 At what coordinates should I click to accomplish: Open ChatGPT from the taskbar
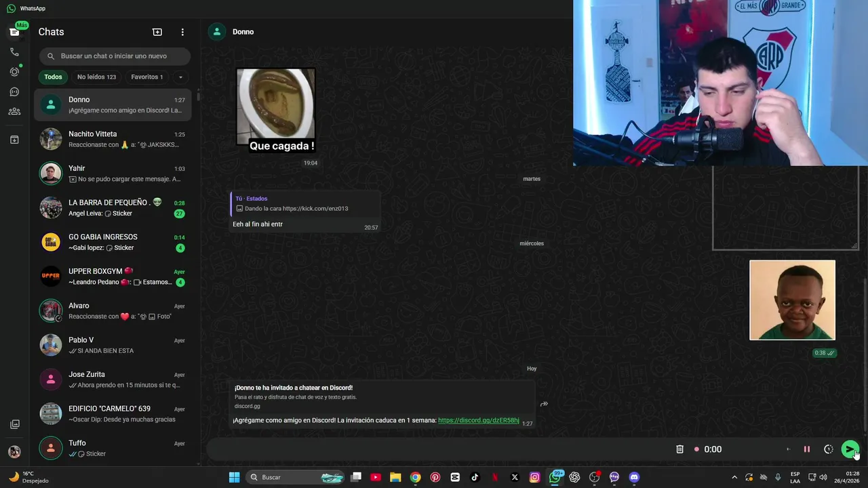click(574, 477)
